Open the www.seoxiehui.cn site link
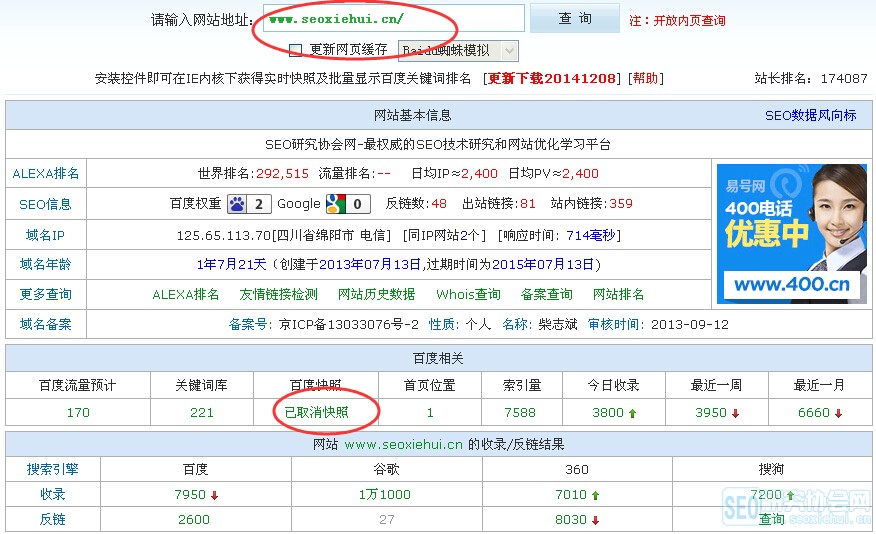Screen dimensions: 876x534 [403, 445]
